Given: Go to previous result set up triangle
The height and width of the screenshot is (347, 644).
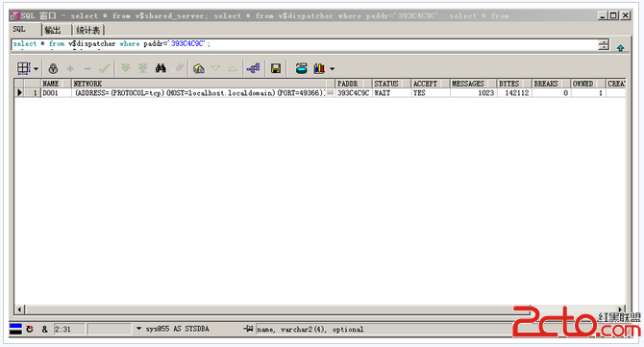Looking at the screenshot, I should pyautogui.click(x=233, y=68).
